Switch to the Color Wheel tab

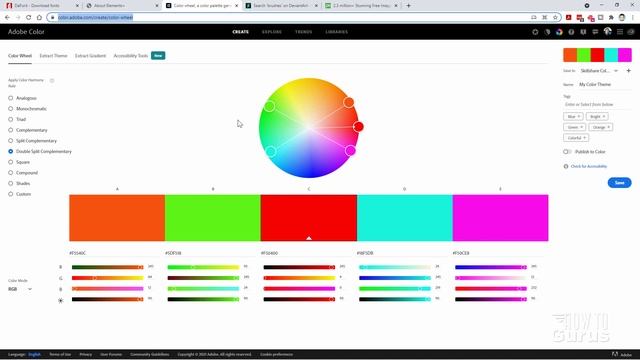(x=20, y=56)
